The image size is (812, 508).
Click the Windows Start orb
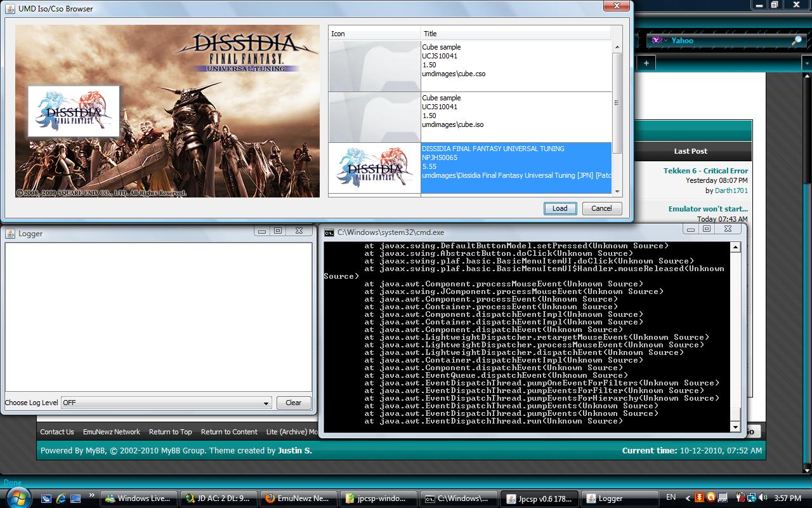coord(17,497)
